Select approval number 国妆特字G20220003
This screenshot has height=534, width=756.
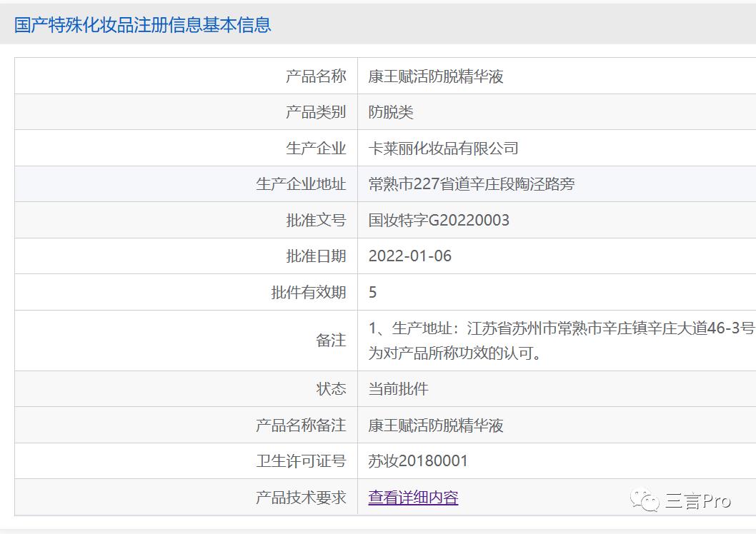click(439, 220)
